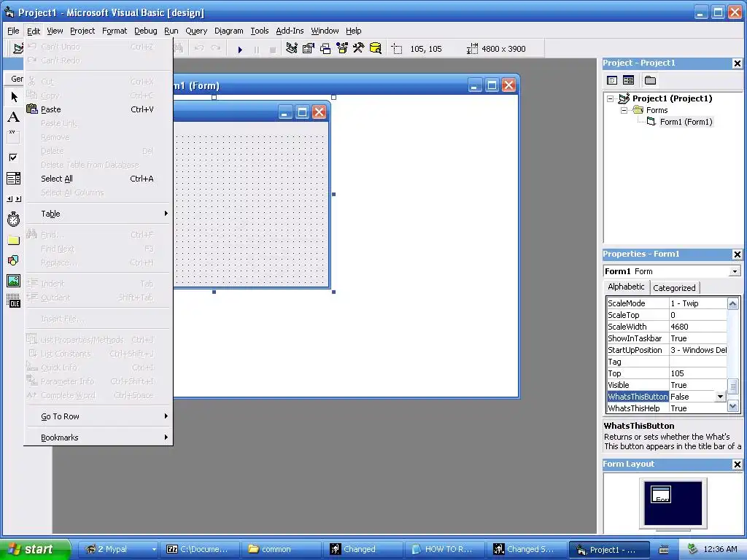The height and width of the screenshot is (560, 747).
Task: Open Properties Window from the toolbar
Action: (x=309, y=49)
